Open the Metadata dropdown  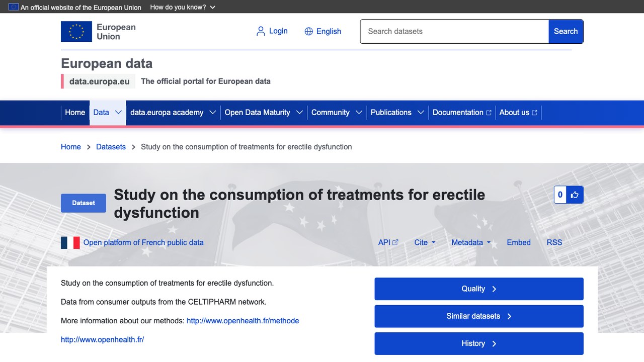(x=471, y=242)
